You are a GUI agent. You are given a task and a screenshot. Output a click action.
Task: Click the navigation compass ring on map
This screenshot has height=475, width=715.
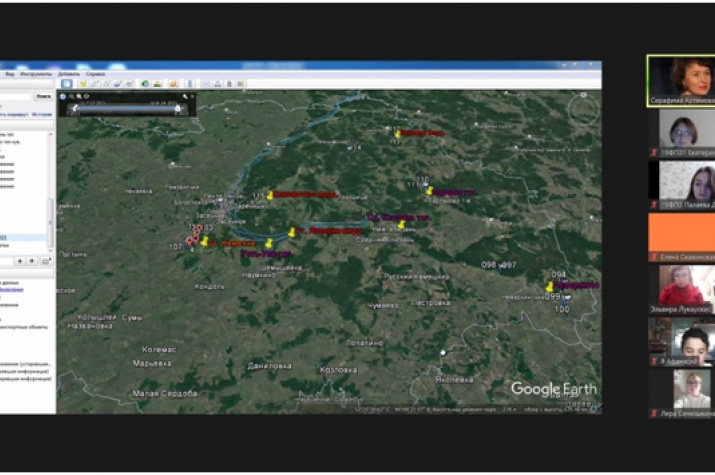tap(584, 109)
